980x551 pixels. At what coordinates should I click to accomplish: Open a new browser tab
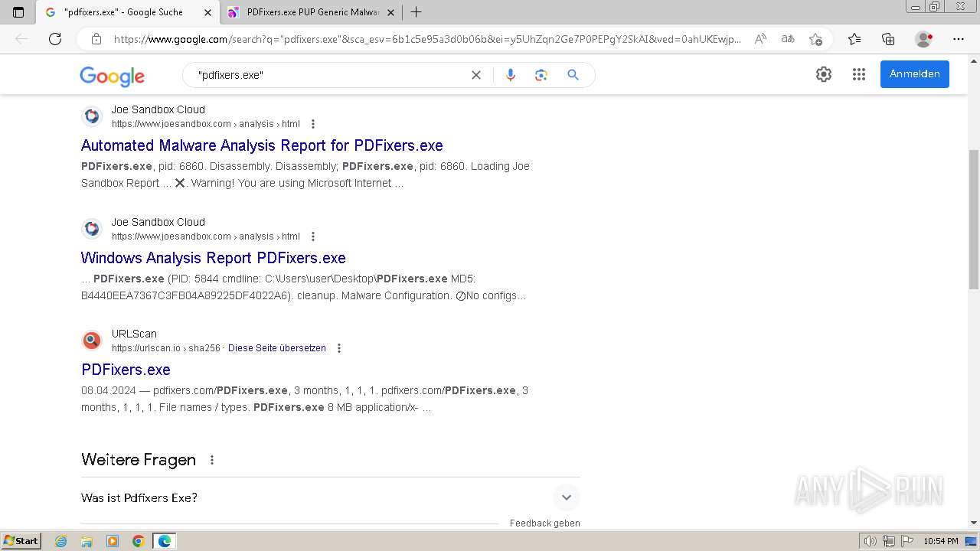(416, 12)
